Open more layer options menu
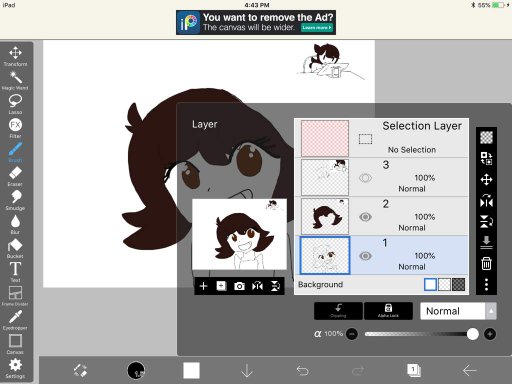Screen dimensions: 512x384 coord(486,284)
